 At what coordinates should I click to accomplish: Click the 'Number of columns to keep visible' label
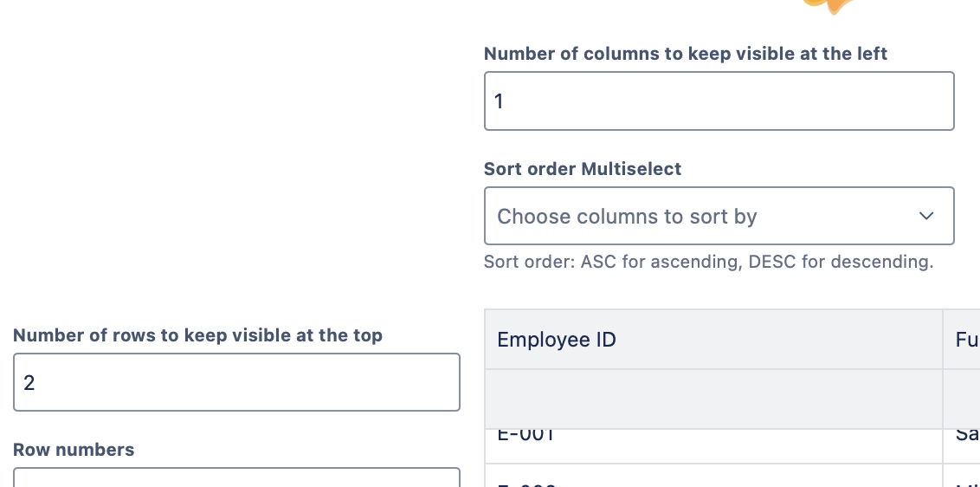[x=685, y=54]
